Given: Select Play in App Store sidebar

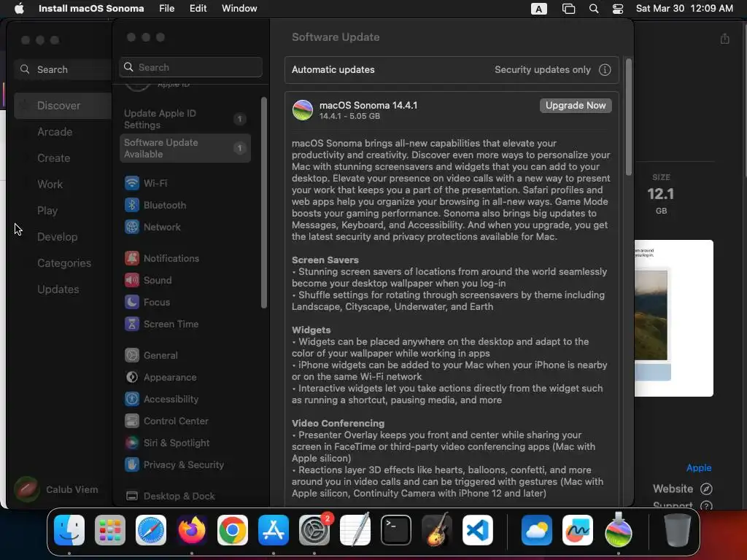Looking at the screenshot, I should (63, 211).
